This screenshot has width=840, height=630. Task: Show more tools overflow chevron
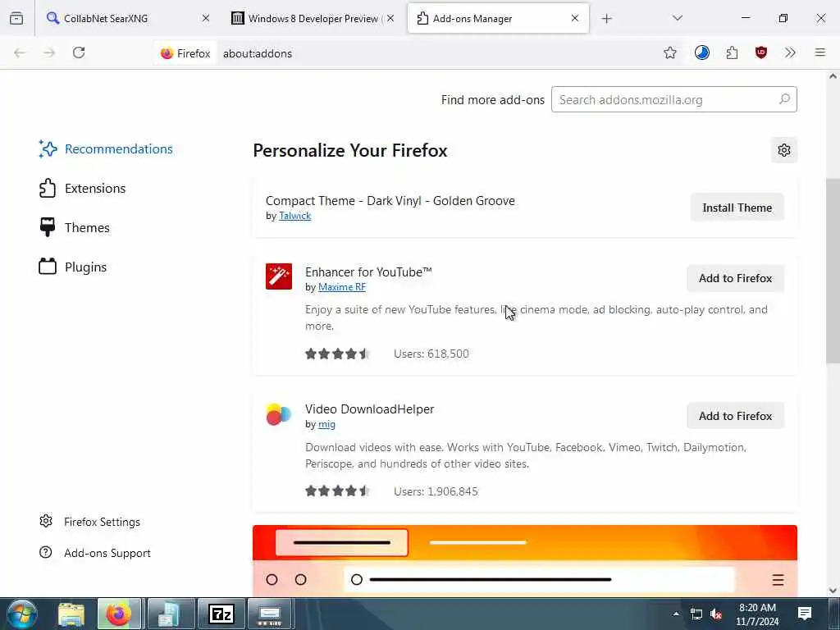tap(790, 52)
